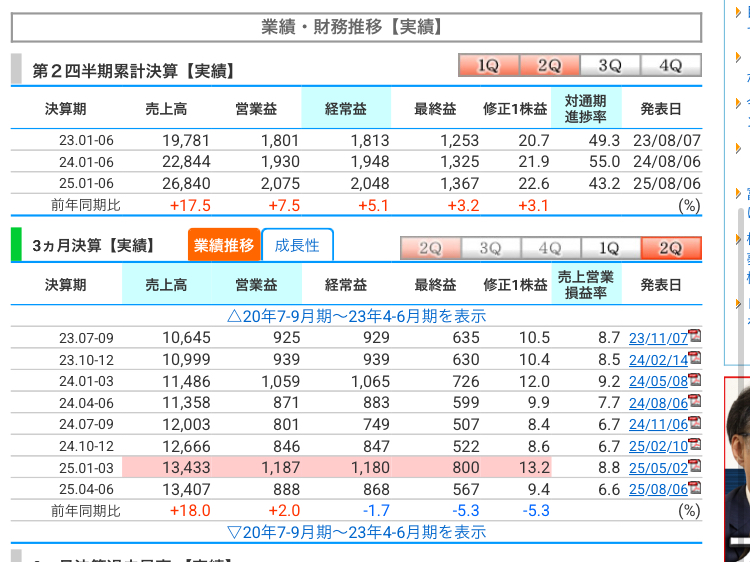Open PDF icon next to 24/08/06 date

(695, 402)
